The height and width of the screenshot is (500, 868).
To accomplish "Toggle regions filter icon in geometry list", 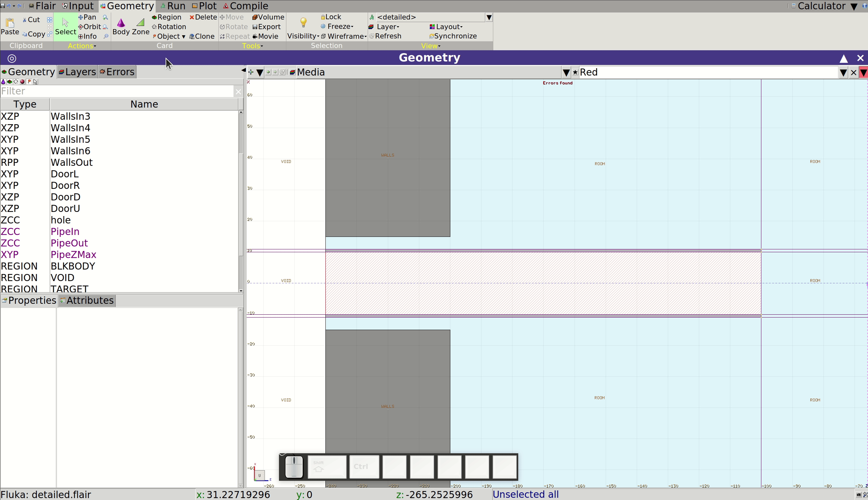I will [10, 82].
